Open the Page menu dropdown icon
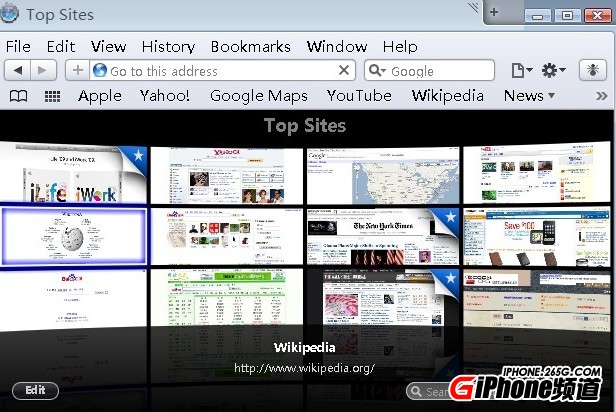Image resolution: width=616 pixels, height=412 pixels. (x=522, y=71)
